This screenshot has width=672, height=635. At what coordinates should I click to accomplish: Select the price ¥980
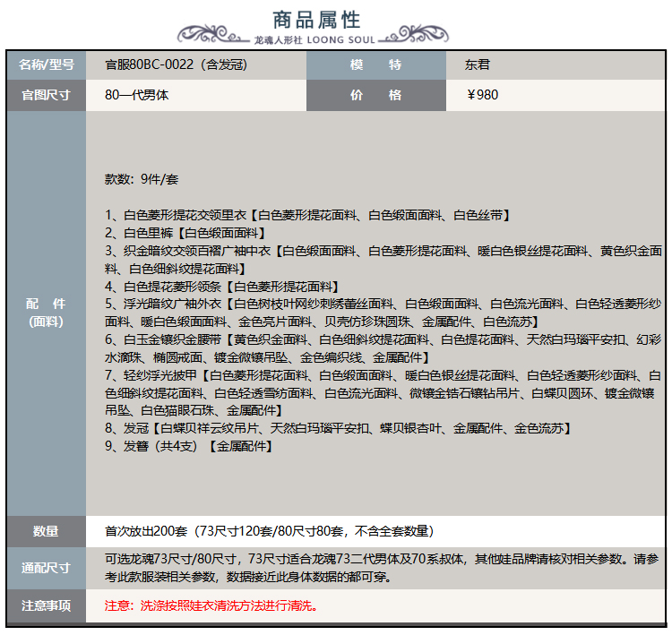coord(483,95)
